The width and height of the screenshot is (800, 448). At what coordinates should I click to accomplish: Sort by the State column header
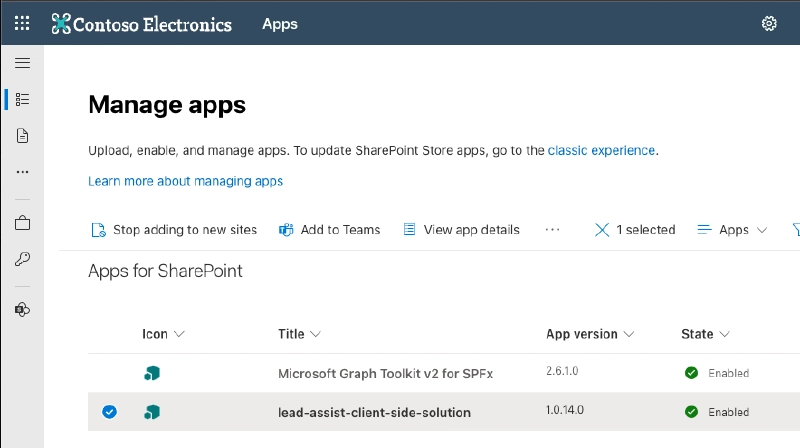point(705,334)
